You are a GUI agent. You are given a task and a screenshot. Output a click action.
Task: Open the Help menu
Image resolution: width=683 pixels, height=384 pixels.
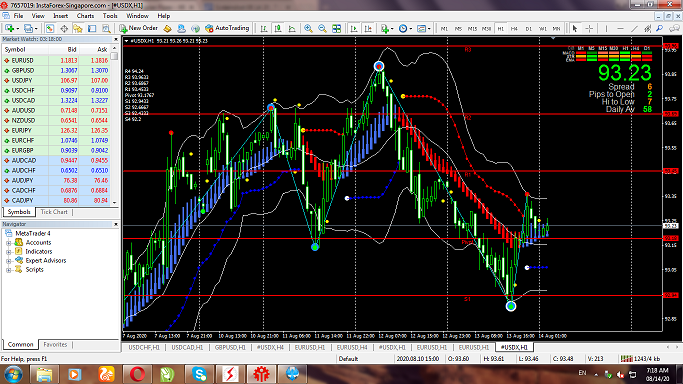tap(164, 16)
